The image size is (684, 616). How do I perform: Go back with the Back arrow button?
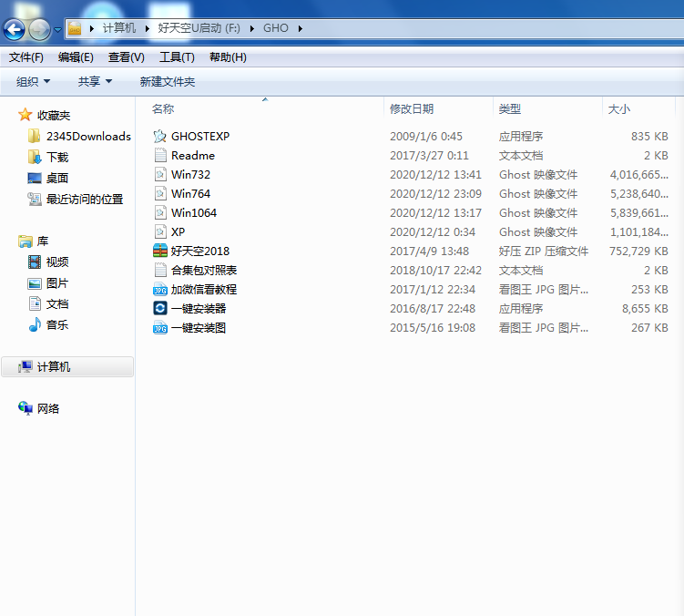[x=14, y=30]
